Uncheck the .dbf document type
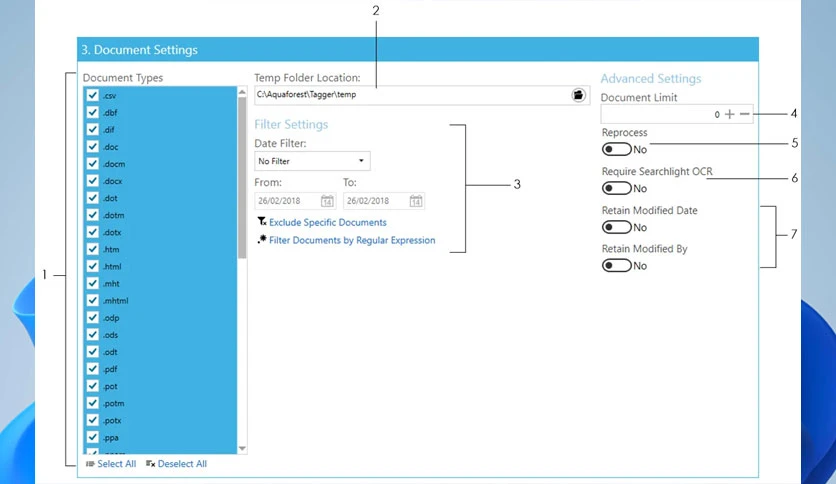Image resolution: width=836 pixels, height=484 pixels. coord(93,112)
